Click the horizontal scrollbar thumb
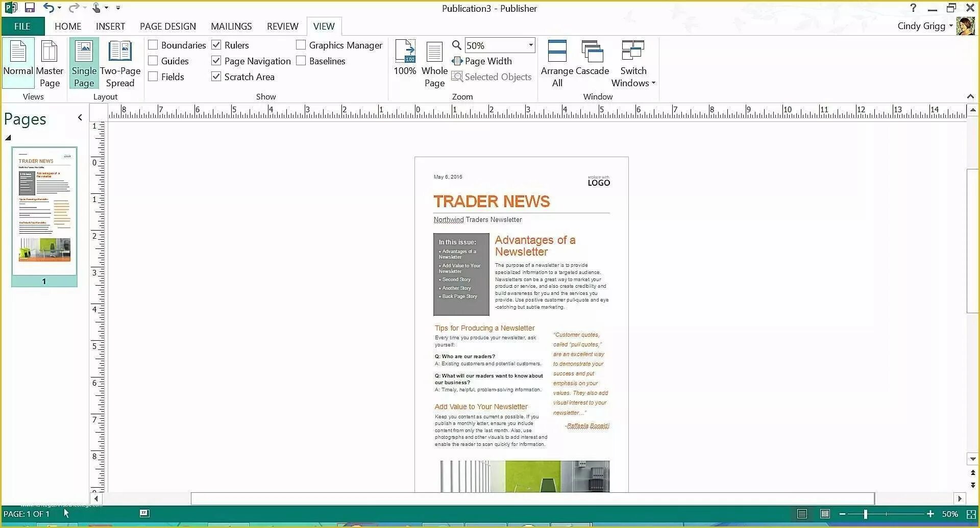The width and height of the screenshot is (980, 528). coord(532,498)
